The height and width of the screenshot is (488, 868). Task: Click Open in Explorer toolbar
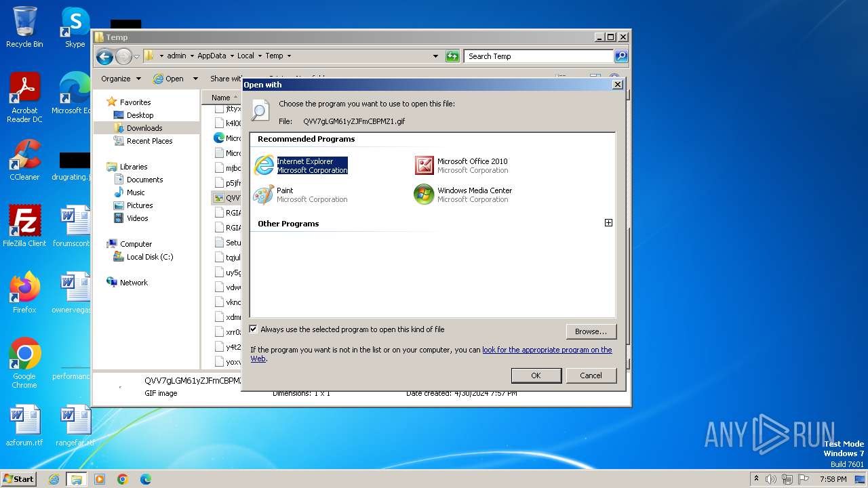(169, 79)
